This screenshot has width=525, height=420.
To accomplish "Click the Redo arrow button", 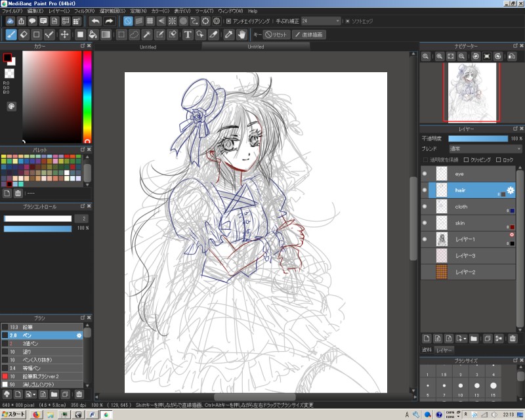I will 109,21.
